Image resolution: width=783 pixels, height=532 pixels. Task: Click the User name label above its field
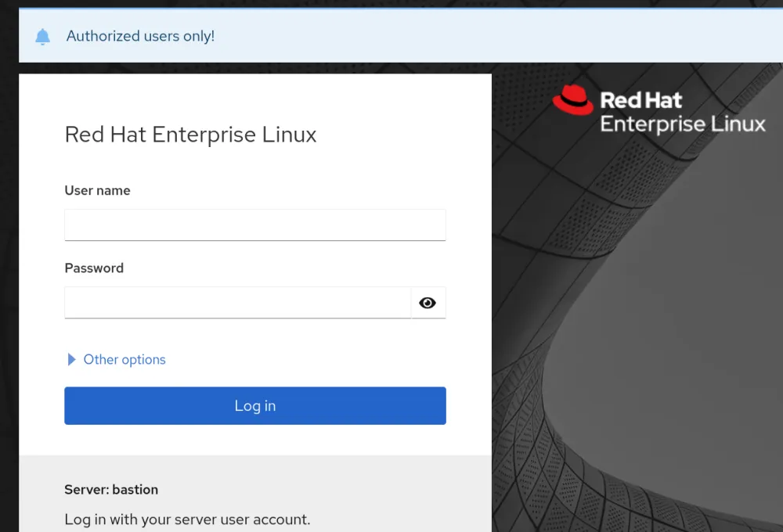coord(97,190)
